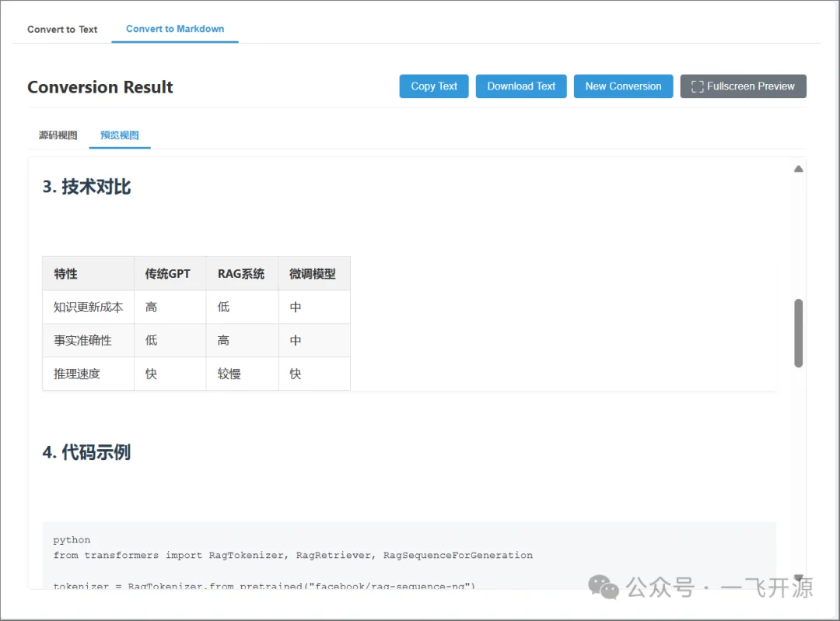Click the 微调模型 column header
Image resolution: width=840 pixels, height=621 pixels.
pos(314,274)
